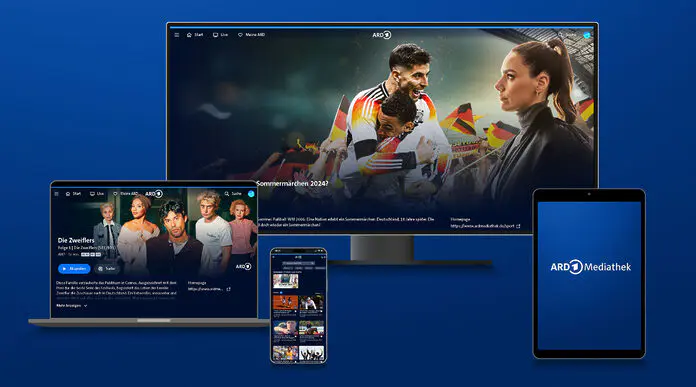Click the ARD Mediathek logo on the tablet

point(590,267)
